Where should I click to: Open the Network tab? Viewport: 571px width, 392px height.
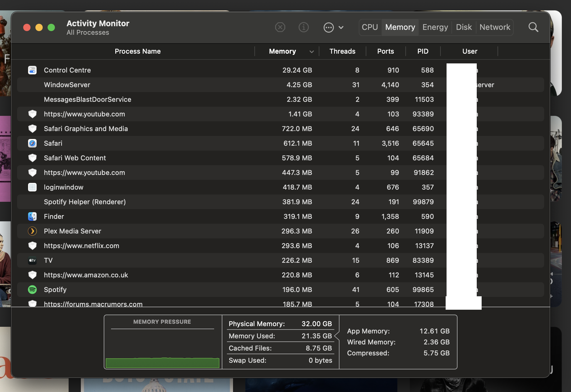coord(495,27)
